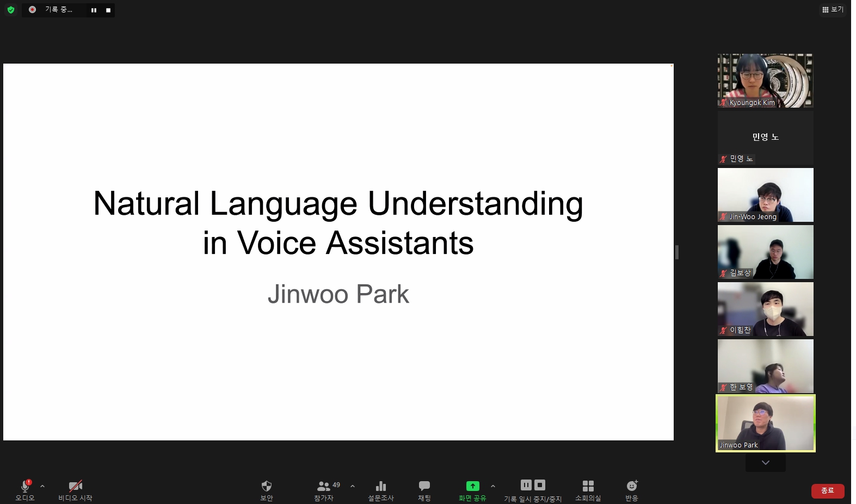The image size is (856, 504).
Task: Click the red recording indicator dot
Action: [x=33, y=10]
